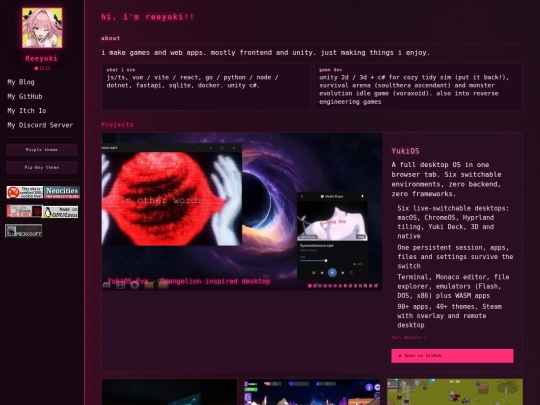
Task: Select the third dot under Reeyuki name
Action: pos(48,68)
